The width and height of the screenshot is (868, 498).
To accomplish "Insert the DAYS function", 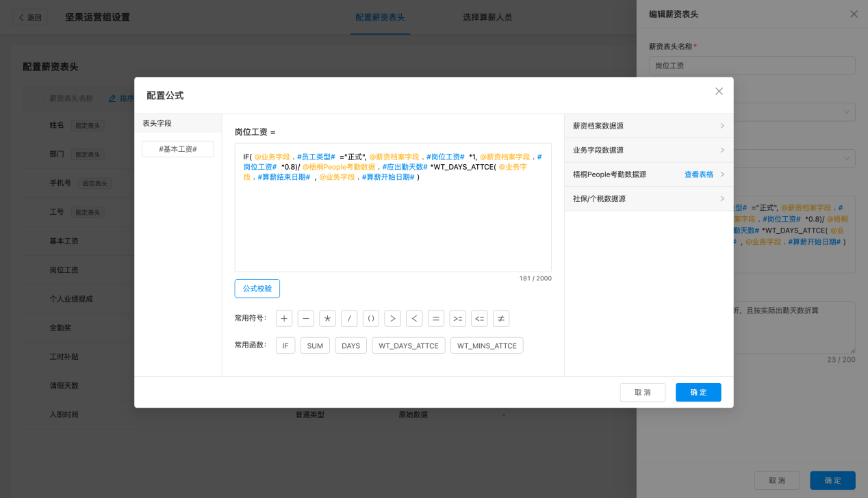I will pos(351,345).
